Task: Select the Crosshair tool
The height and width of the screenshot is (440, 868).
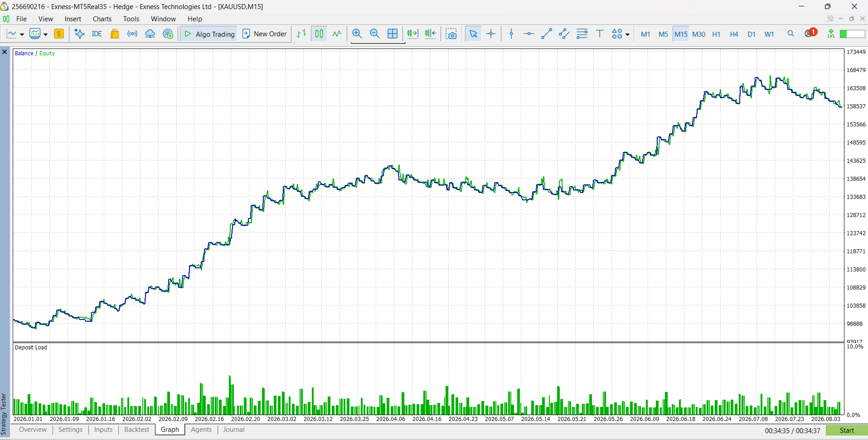Action: pos(491,34)
